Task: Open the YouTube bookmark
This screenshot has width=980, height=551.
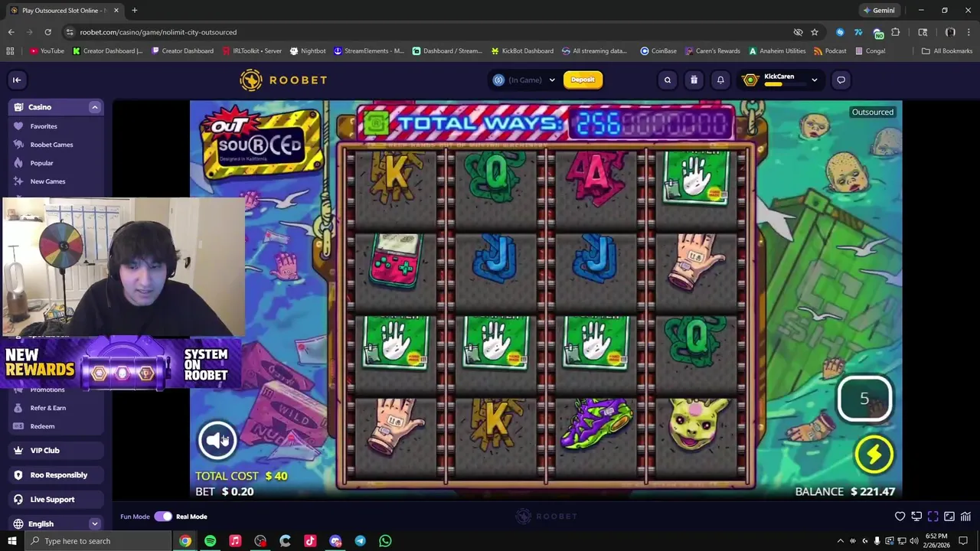Action: tap(47, 51)
